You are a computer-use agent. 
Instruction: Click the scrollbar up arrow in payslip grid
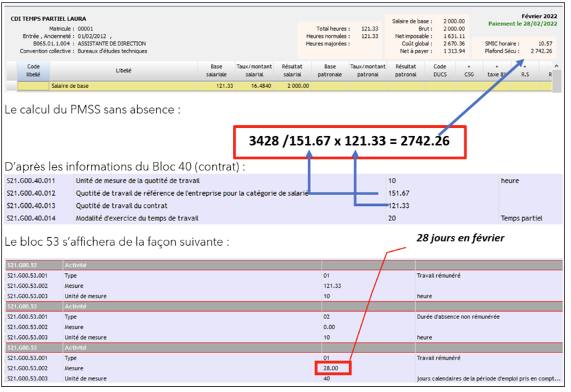[556, 66]
